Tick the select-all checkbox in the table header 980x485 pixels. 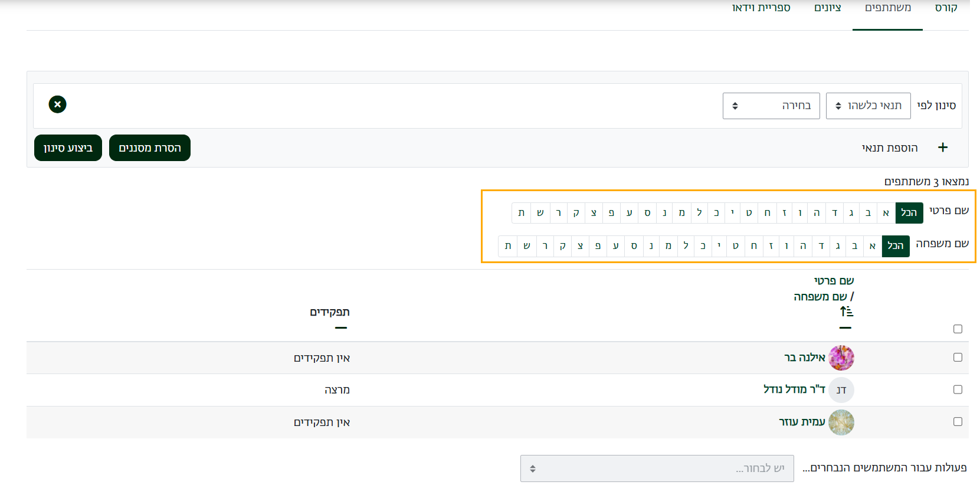point(958,329)
